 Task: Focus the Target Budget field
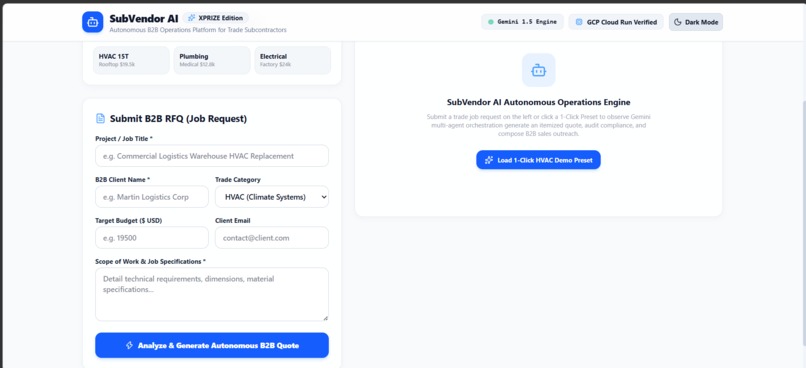pyautogui.click(x=152, y=238)
